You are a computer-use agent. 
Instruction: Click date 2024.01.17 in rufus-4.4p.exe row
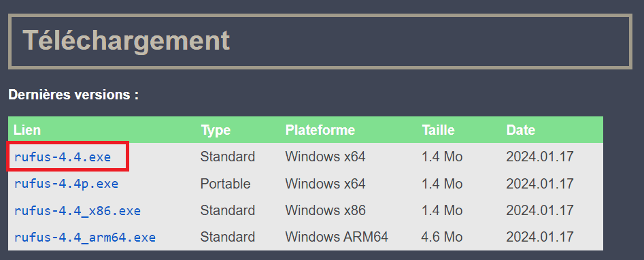click(x=540, y=184)
